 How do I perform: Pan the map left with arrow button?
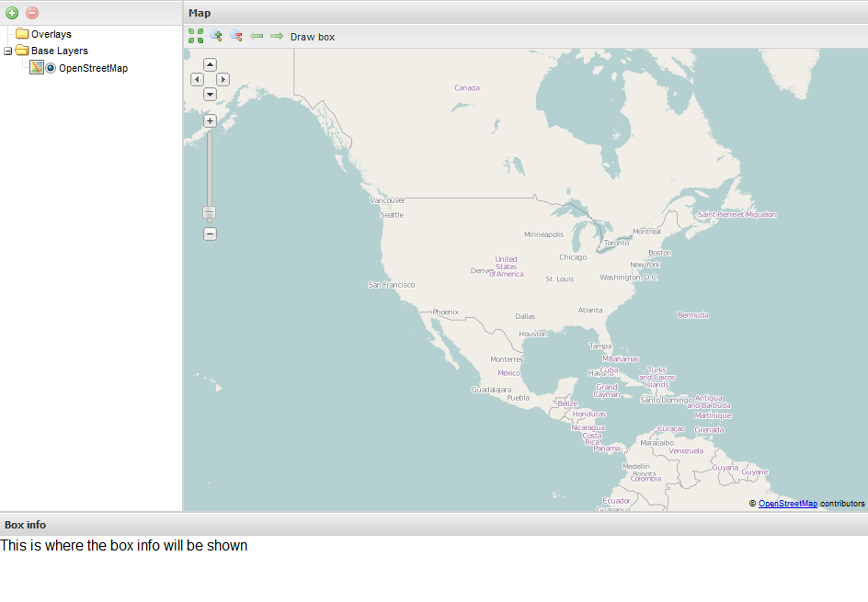[x=197, y=80]
